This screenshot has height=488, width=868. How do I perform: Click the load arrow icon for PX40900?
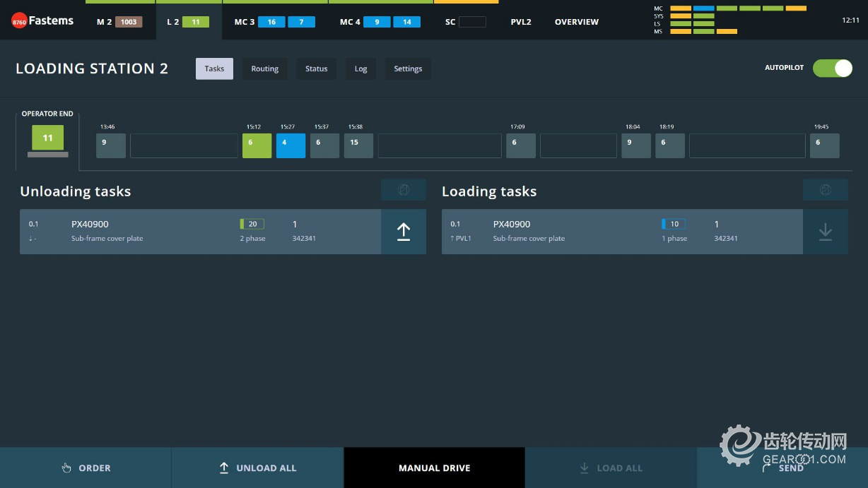coord(825,232)
